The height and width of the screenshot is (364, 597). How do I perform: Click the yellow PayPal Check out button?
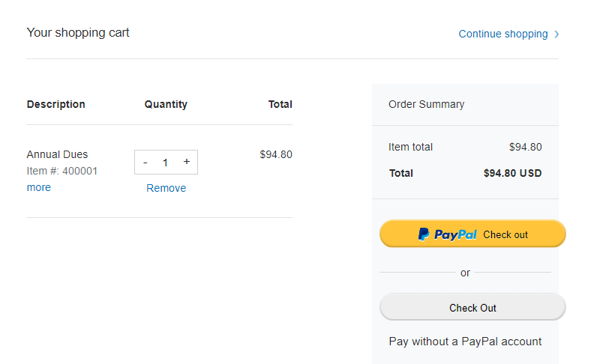(472, 234)
